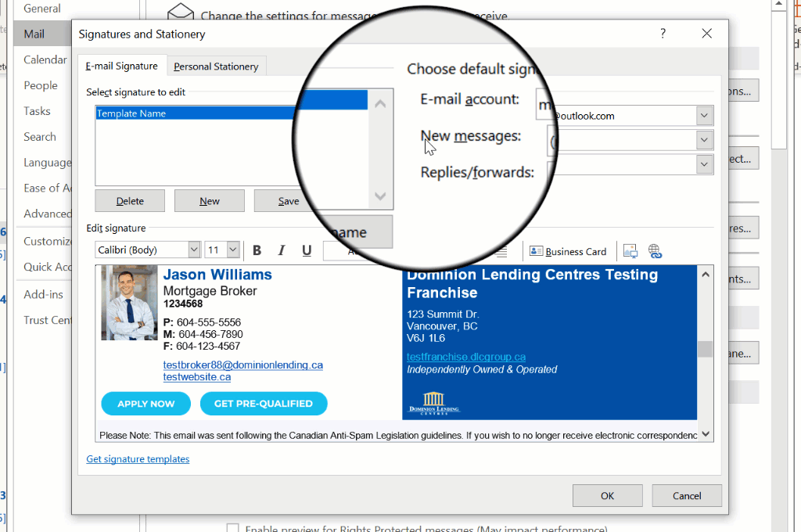Image resolution: width=801 pixels, height=532 pixels.
Task: Click the signature editor scroll-down arrow
Action: (x=706, y=434)
